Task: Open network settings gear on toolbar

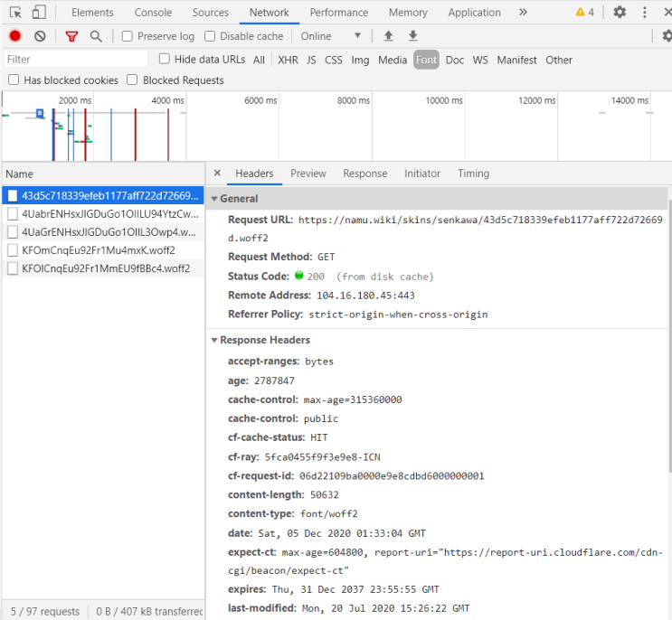Action: [667, 36]
